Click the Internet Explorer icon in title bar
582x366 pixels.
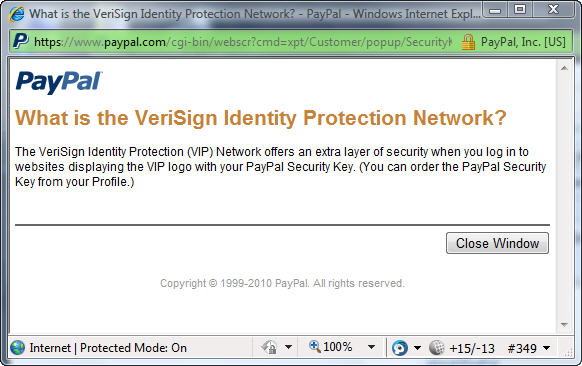tap(17, 14)
